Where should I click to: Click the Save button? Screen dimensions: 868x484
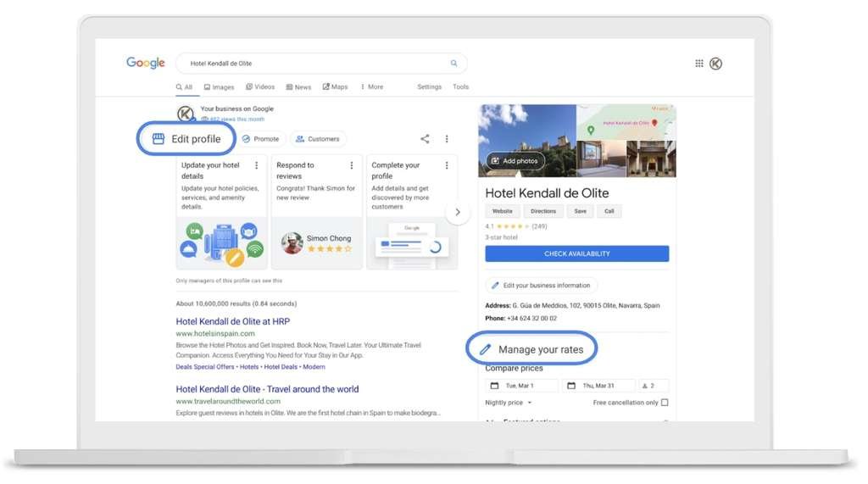click(580, 211)
